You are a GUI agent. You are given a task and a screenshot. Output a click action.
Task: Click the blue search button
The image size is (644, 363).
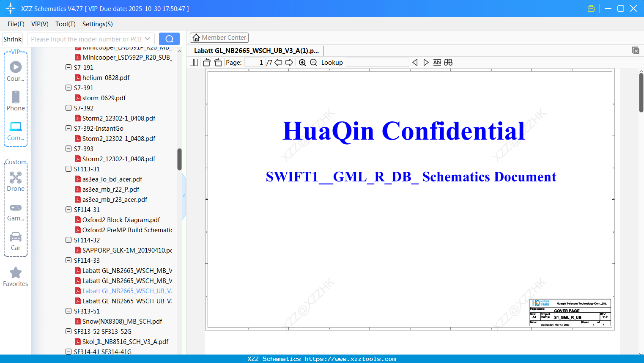[x=169, y=39]
